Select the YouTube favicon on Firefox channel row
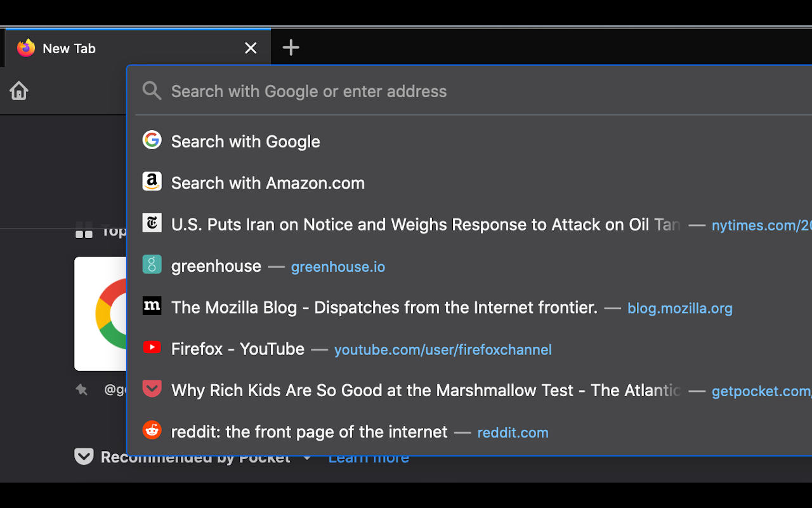The width and height of the screenshot is (812, 508). point(152,348)
